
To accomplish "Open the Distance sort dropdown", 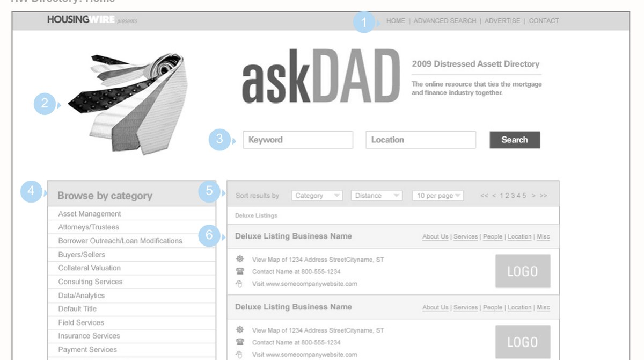I will (x=376, y=196).
